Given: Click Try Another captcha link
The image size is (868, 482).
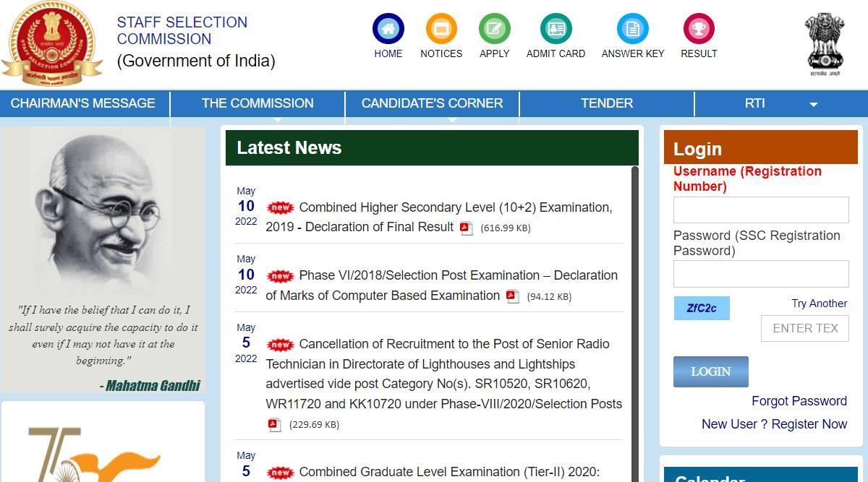Looking at the screenshot, I should coord(819,304).
